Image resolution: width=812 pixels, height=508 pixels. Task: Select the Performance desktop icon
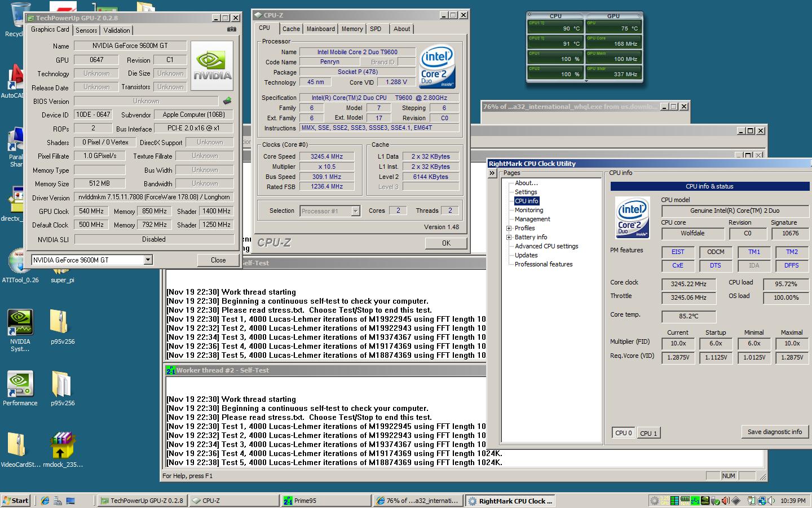[20, 389]
